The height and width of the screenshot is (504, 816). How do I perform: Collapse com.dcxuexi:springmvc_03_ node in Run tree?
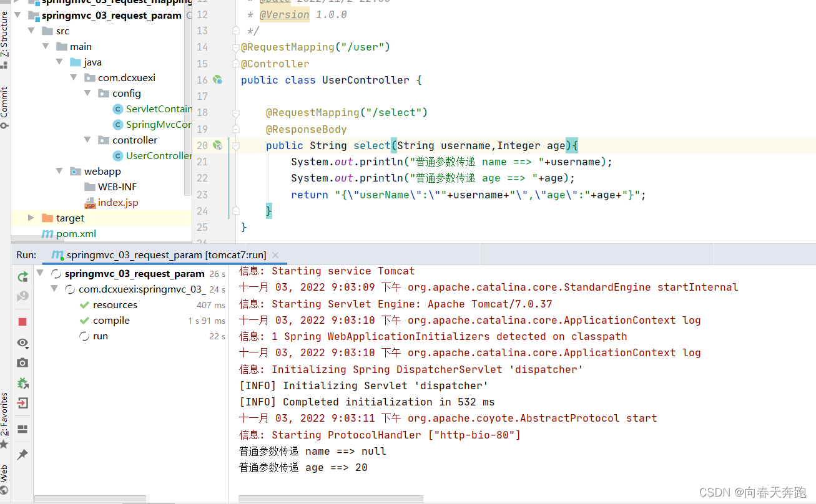click(x=55, y=289)
